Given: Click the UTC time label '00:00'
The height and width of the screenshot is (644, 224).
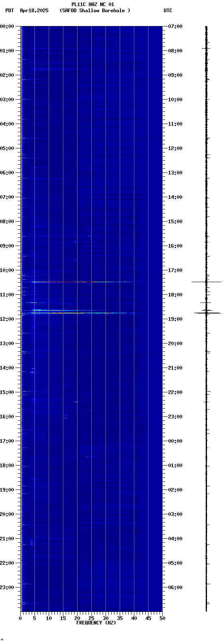Looking at the screenshot, I should pos(175,441).
